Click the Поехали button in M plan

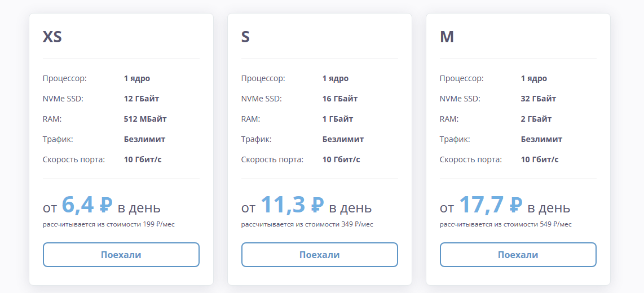pos(518,255)
